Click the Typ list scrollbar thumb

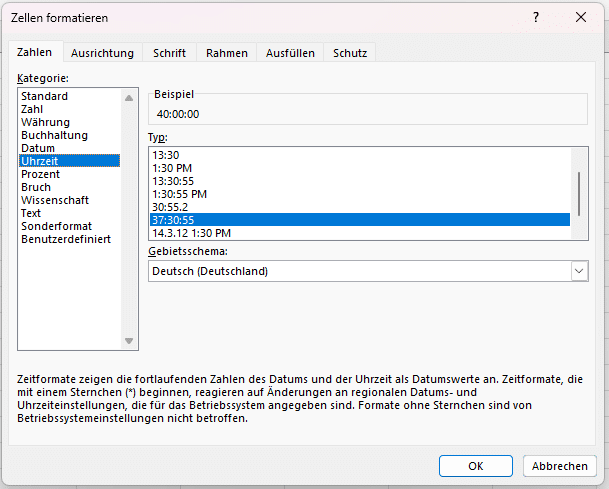point(579,193)
